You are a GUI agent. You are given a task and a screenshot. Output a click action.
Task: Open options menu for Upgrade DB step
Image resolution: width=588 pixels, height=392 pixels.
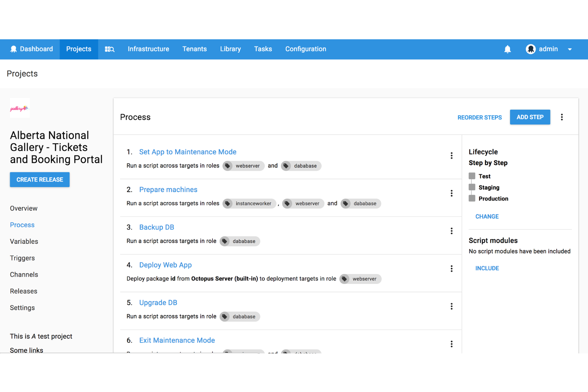point(452,306)
